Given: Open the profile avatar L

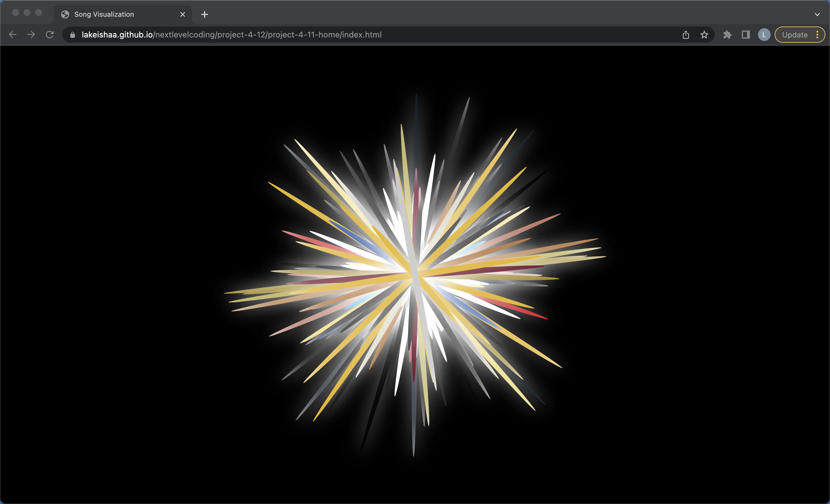Looking at the screenshot, I should click(x=764, y=35).
